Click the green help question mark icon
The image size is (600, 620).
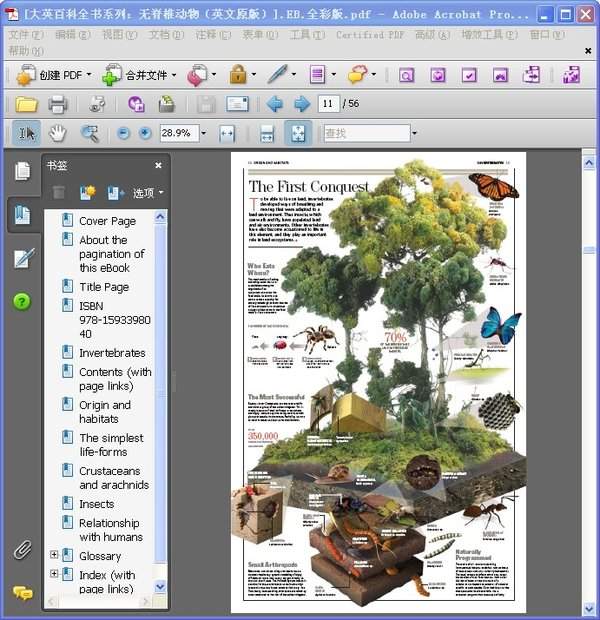(22, 302)
